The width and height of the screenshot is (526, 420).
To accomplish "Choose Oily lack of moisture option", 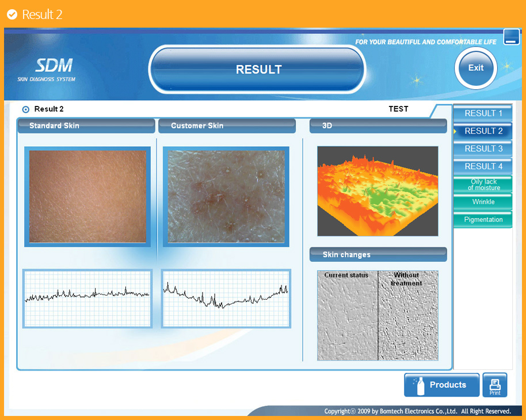I will [x=483, y=185].
